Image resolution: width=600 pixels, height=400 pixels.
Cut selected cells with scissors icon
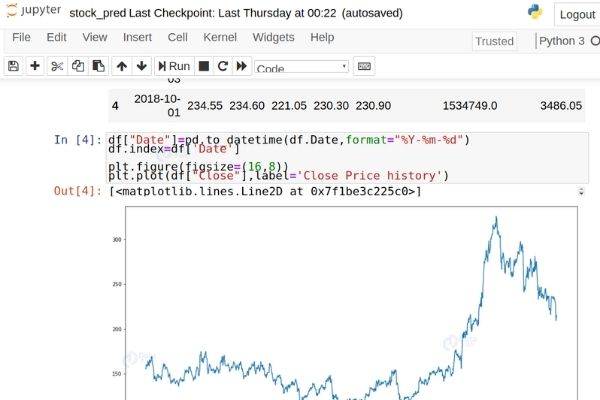click(57, 66)
